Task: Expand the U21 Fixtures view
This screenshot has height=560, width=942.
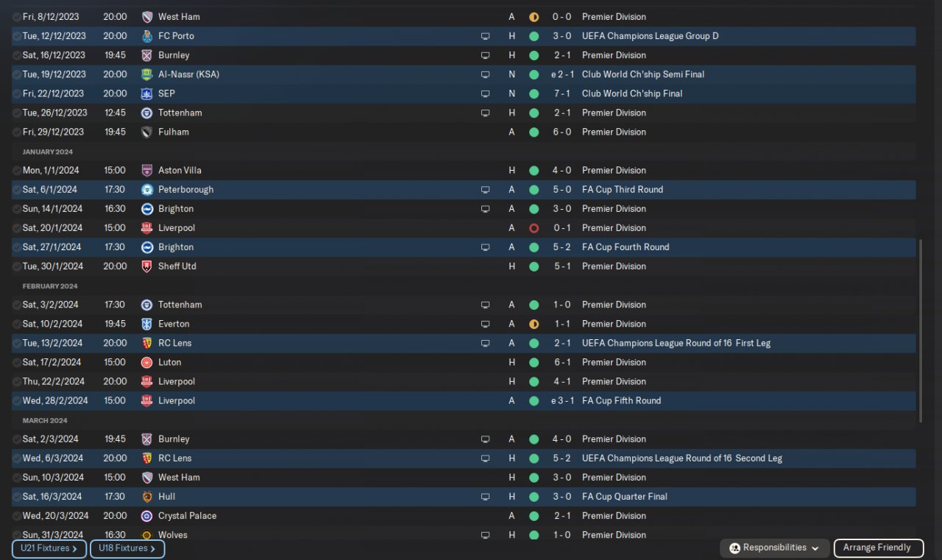Action: [x=49, y=548]
